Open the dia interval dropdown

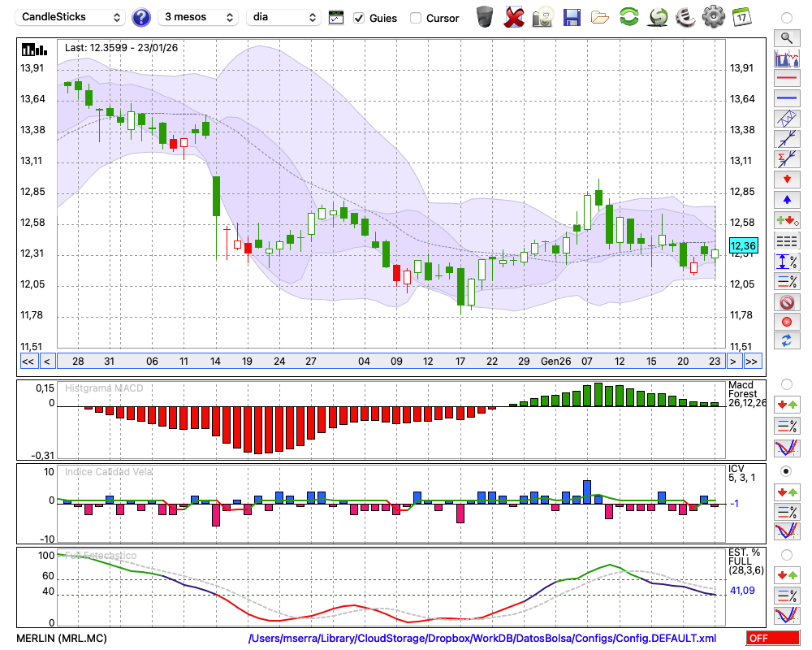284,17
